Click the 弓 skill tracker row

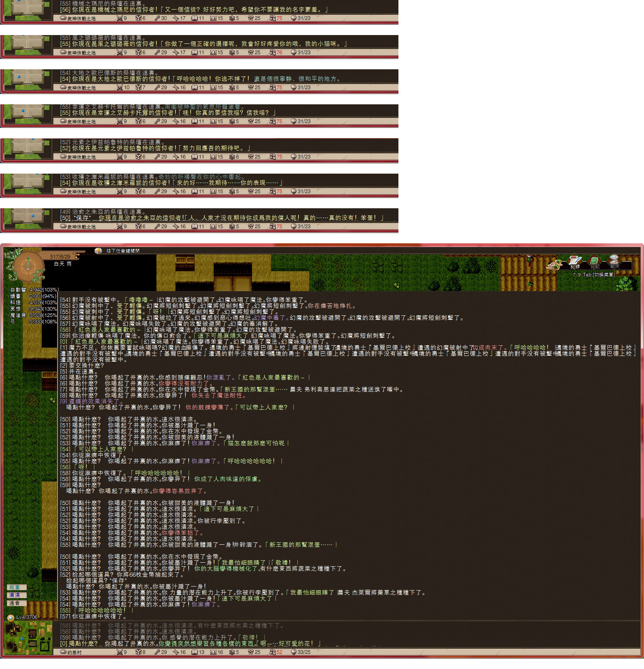pos(34,321)
